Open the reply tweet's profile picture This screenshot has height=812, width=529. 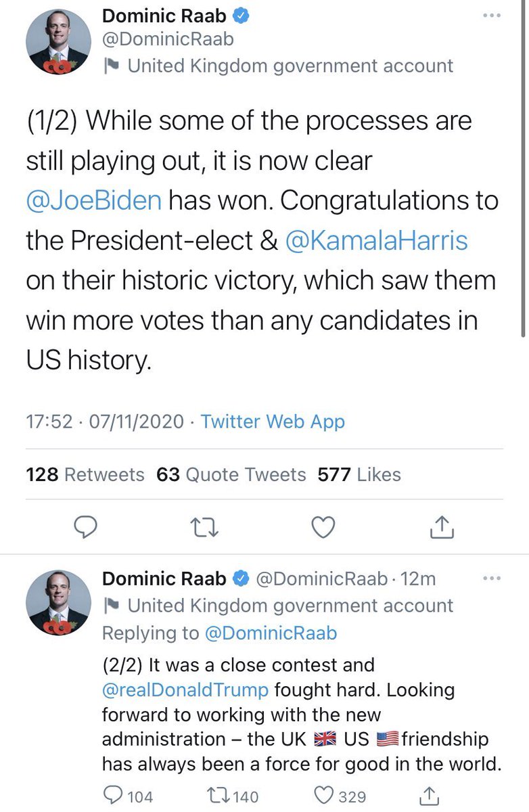(58, 604)
